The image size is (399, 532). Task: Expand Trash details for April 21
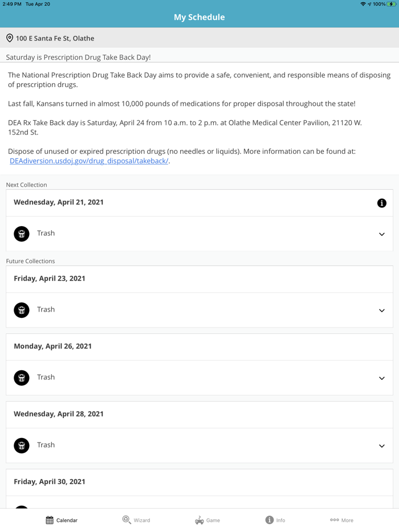click(381, 234)
